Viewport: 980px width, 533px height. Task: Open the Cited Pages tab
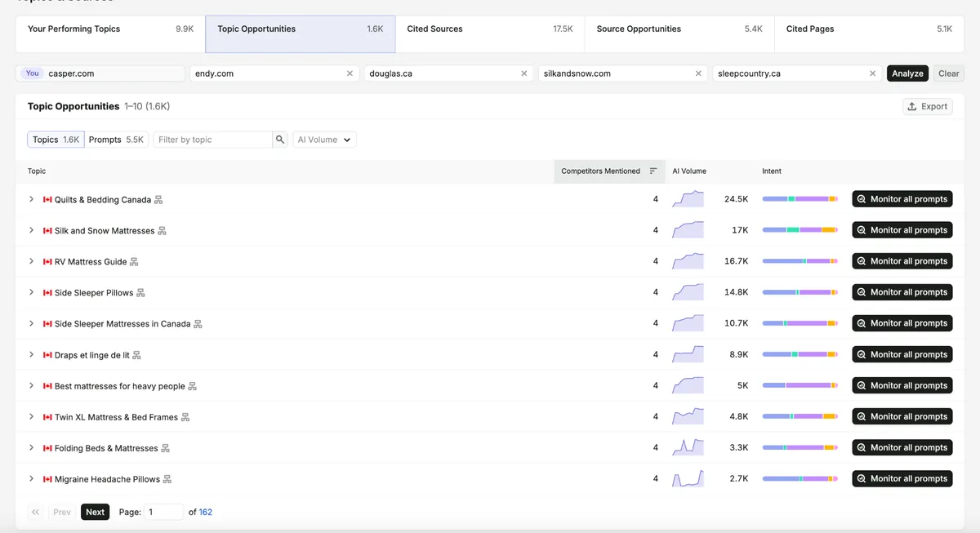click(869, 33)
